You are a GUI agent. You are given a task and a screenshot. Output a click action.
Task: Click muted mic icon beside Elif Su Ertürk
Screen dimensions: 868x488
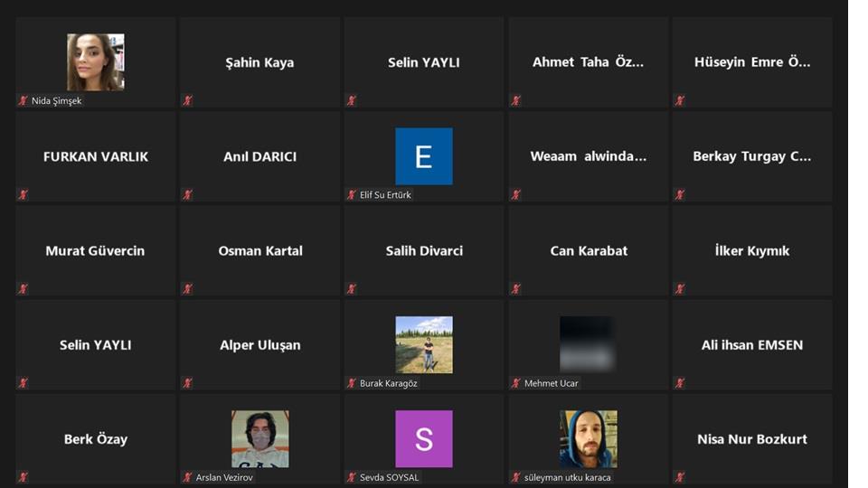(352, 195)
